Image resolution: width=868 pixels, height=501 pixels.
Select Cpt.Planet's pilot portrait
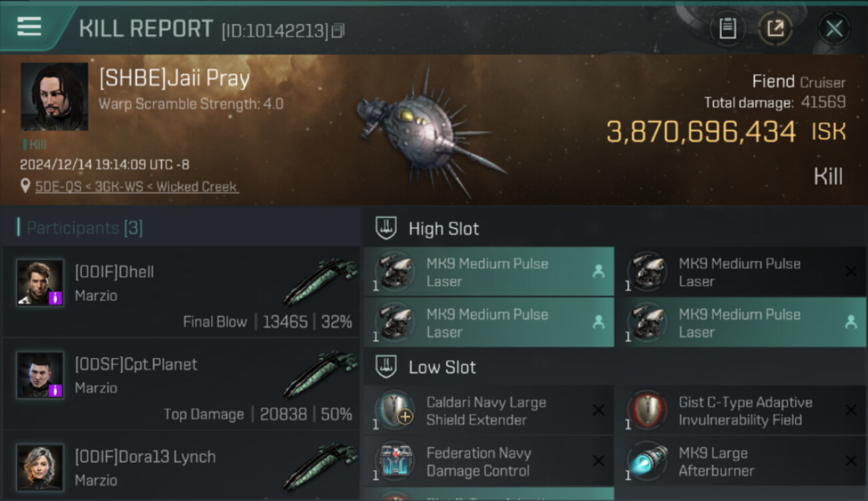40,375
